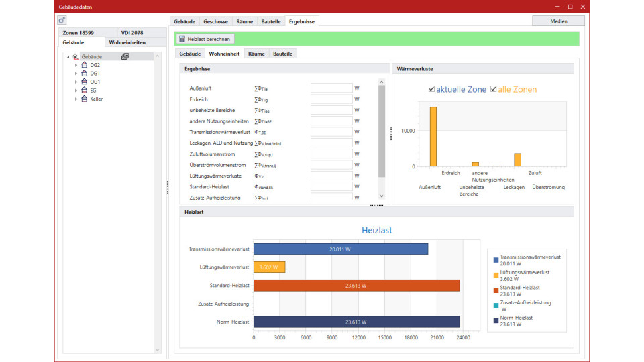Viewport: 644px width, 362px height.
Task: Open the Räume results sub-tab
Action: click(256, 54)
